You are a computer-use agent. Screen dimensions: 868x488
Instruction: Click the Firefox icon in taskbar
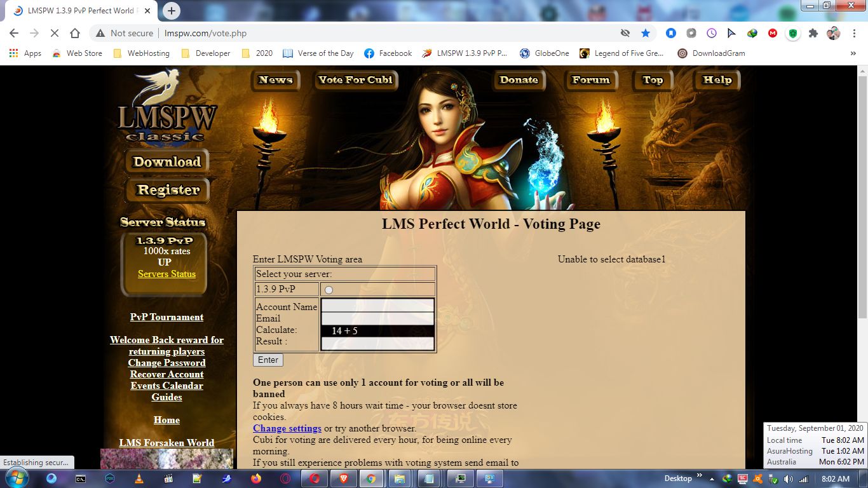point(256,478)
